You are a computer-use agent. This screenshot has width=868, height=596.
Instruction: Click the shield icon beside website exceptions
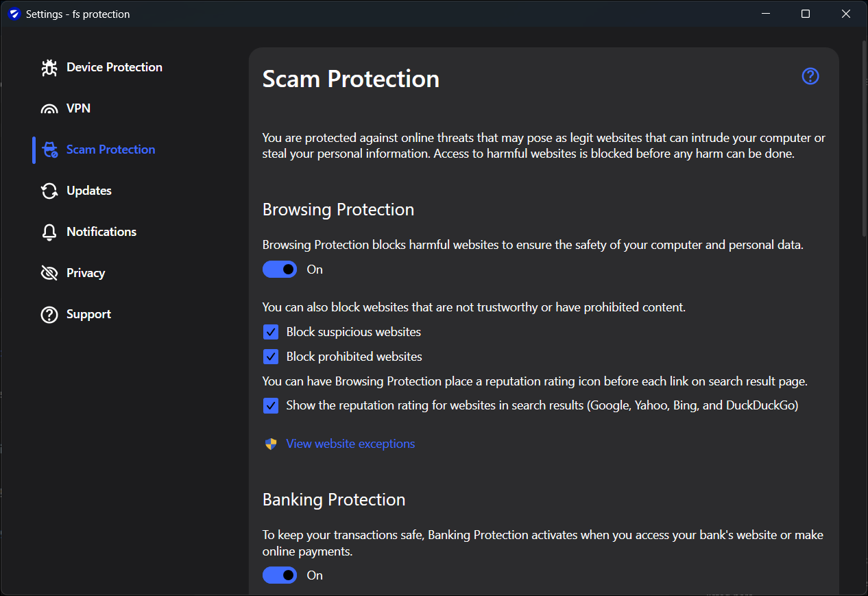pyautogui.click(x=271, y=444)
